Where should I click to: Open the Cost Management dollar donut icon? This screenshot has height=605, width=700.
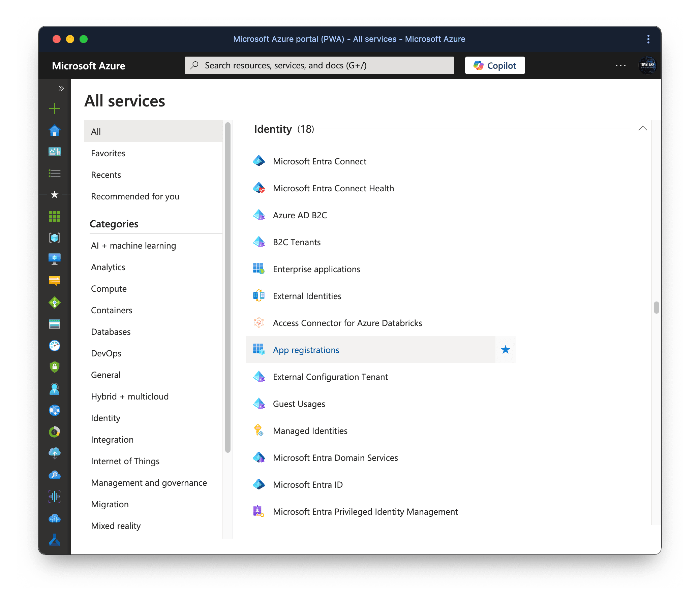coord(54,432)
